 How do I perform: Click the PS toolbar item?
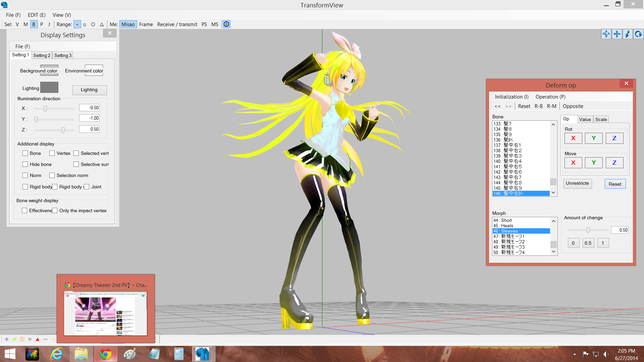point(204,24)
